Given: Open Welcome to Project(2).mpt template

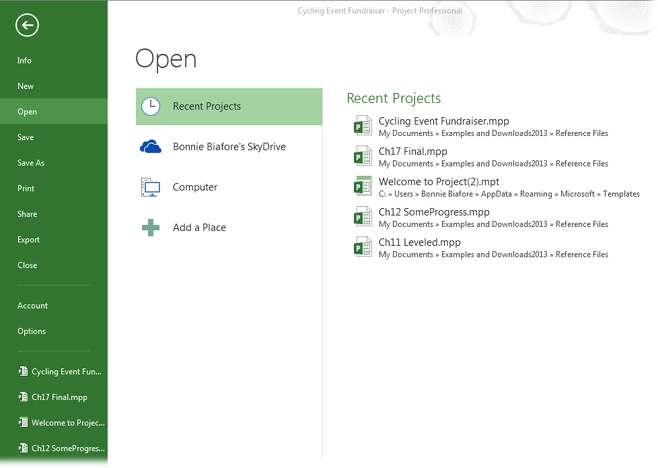Looking at the screenshot, I should [439, 181].
